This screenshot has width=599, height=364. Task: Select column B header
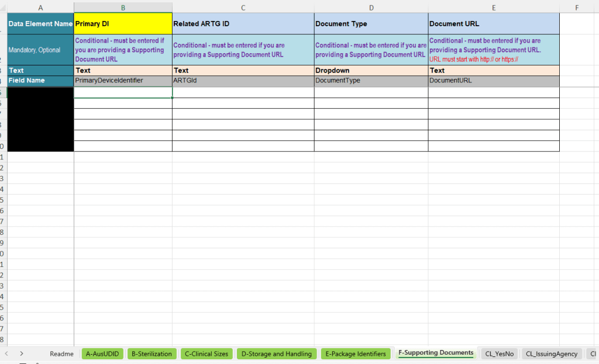click(x=123, y=8)
